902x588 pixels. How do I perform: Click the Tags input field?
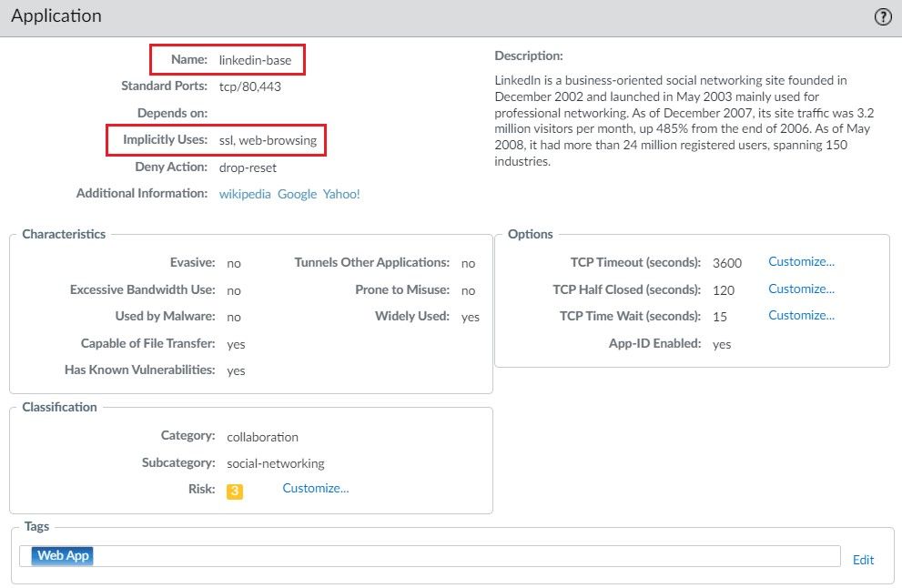click(430, 556)
